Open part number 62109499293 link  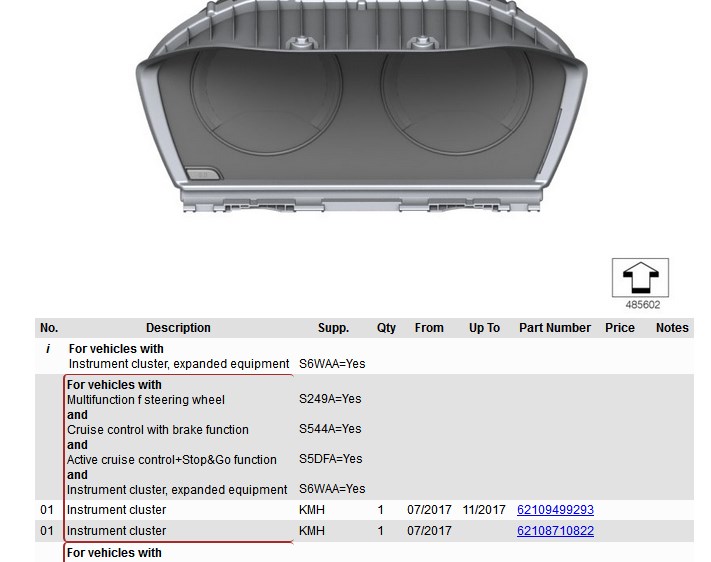point(555,510)
